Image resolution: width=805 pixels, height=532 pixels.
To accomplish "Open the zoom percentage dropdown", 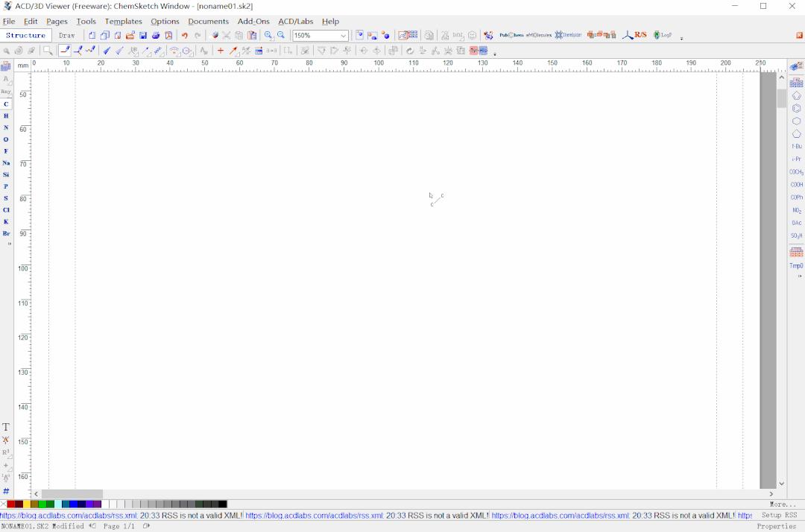I will point(342,35).
